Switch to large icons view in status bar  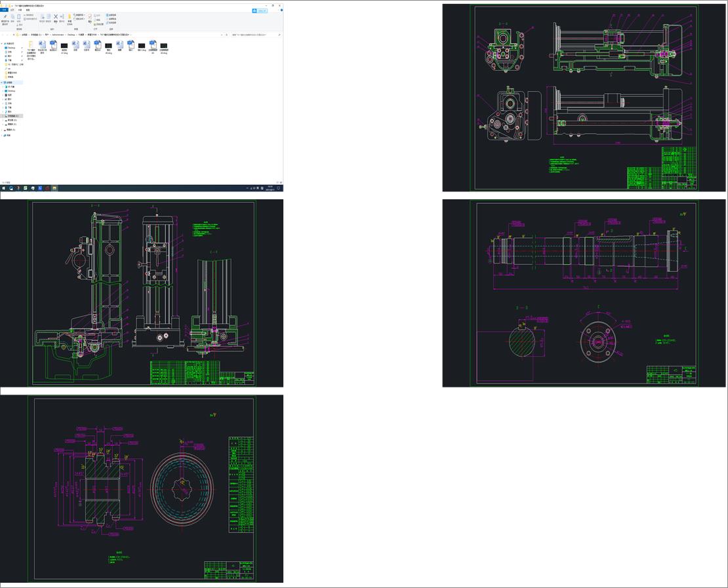[x=281, y=183]
